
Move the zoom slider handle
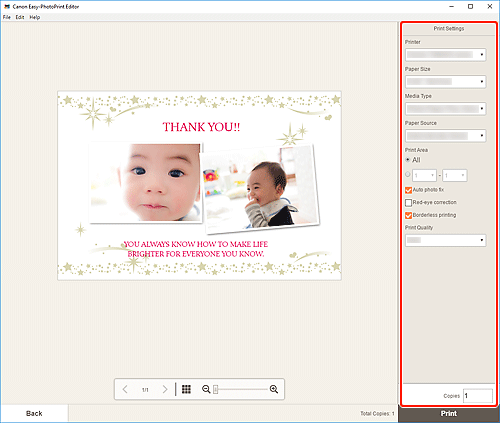point(216,389)
